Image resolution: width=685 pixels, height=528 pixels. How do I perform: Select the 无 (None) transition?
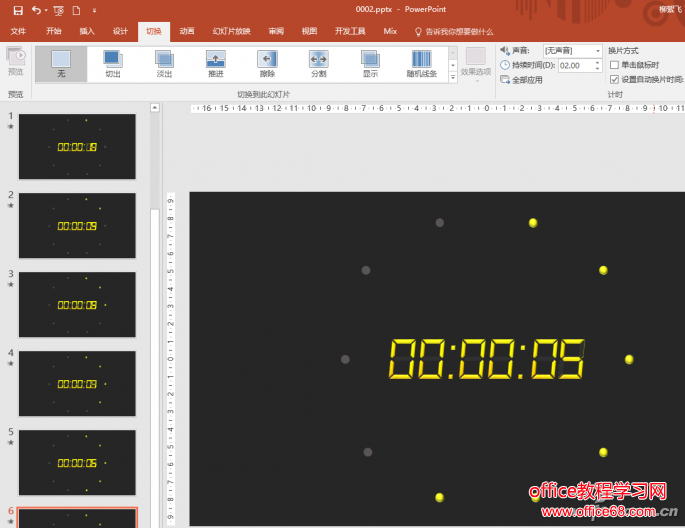click(61, 64)
